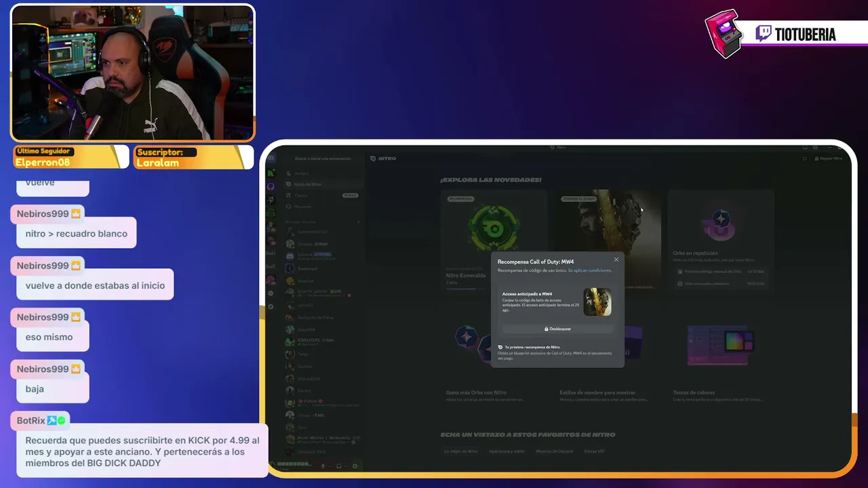
Task: Click the chat message 'vuelve a donde estabas al inicio'
Action: (95, 285)
